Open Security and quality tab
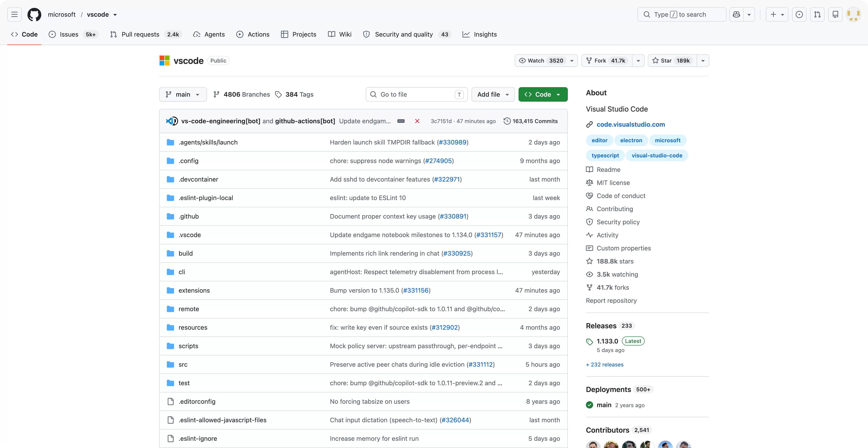The height and width of the screenshot is (448, 868). point(407,34)
